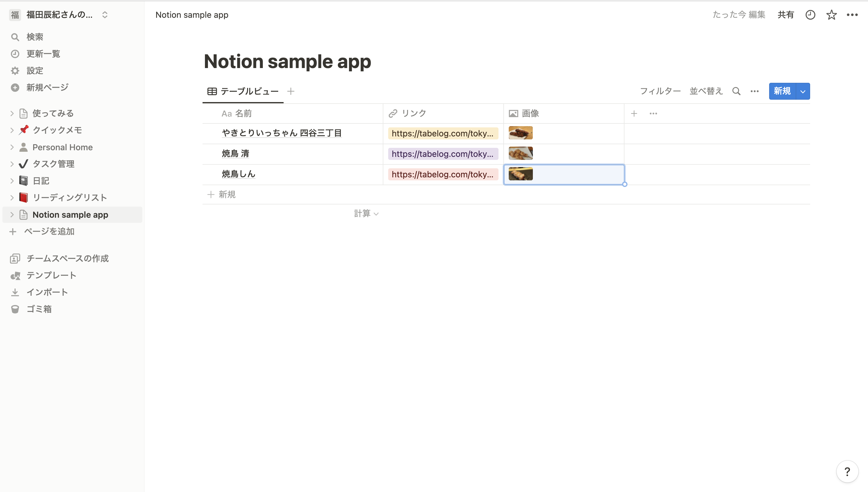The width and height of the screenshot is (868, 492).
Task: Click the favorite star icon
Action: click(x=831, y=15)
